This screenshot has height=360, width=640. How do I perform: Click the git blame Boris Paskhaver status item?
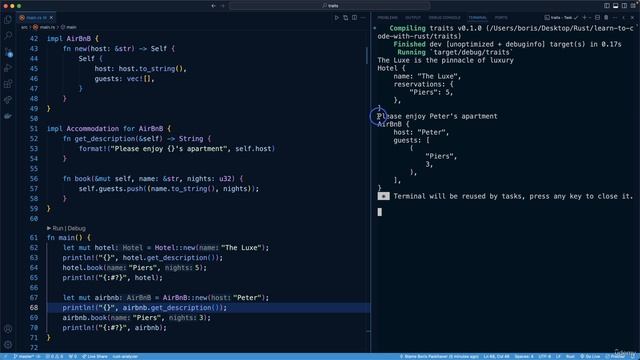[x=439, y=356]
